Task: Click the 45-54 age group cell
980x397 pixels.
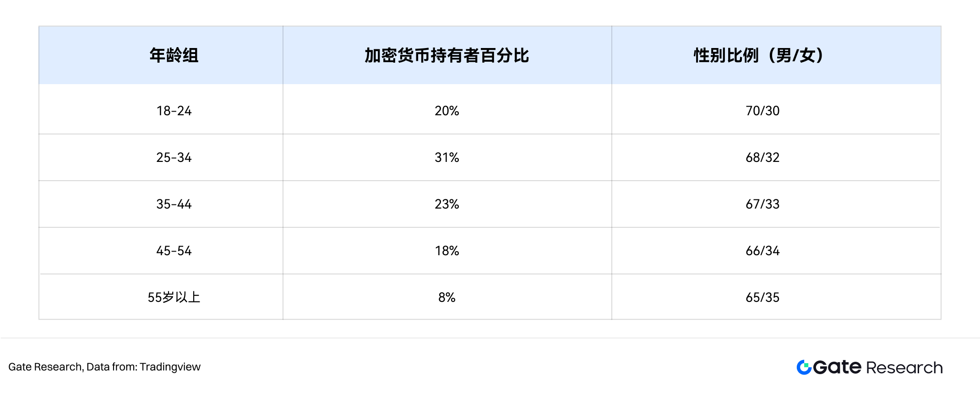Action: click(x=174, y=251)
